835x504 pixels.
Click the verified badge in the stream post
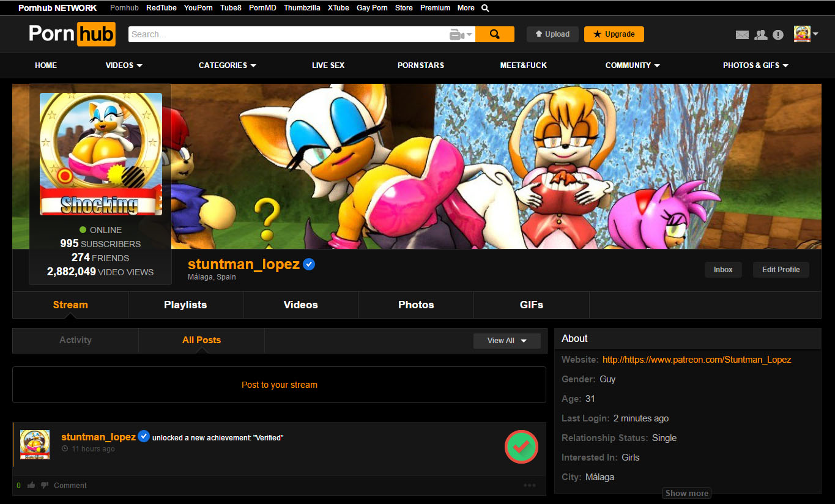(144, 437)
